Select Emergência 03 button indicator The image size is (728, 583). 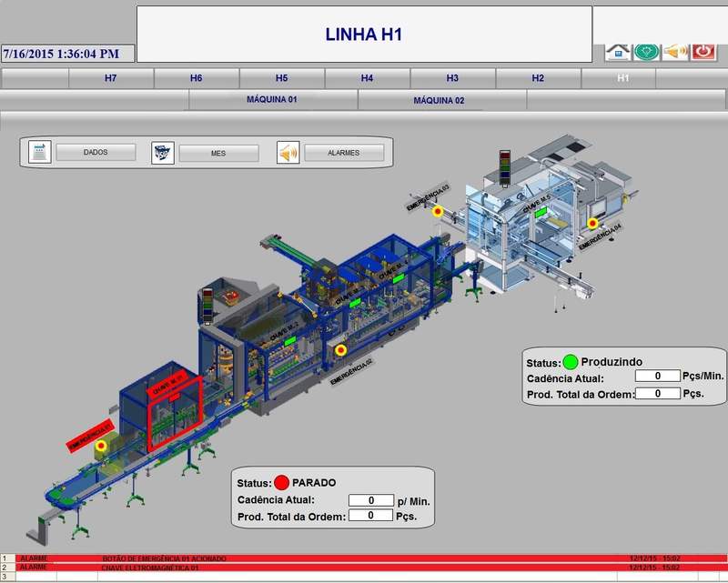(438, 212)
